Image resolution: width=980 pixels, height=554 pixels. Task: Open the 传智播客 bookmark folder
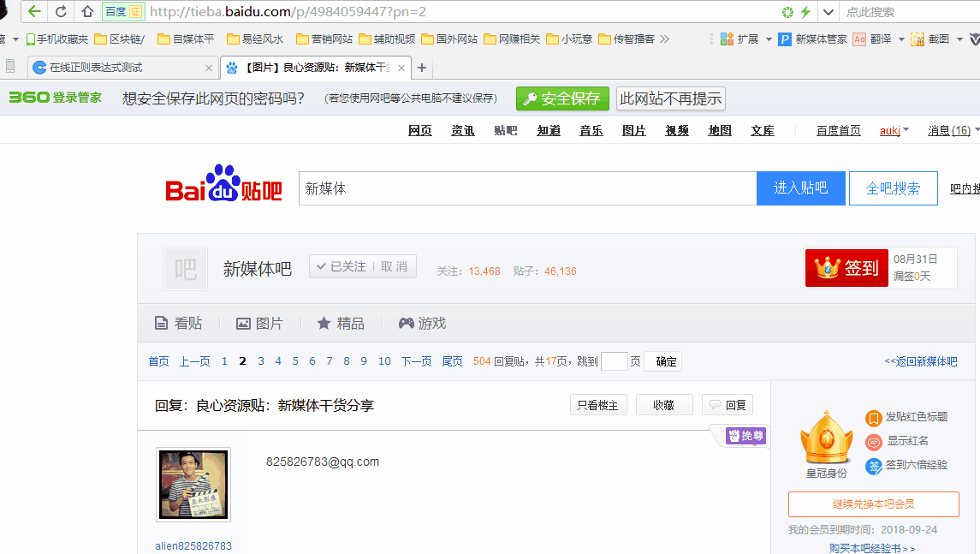click(x=627, y=39)
